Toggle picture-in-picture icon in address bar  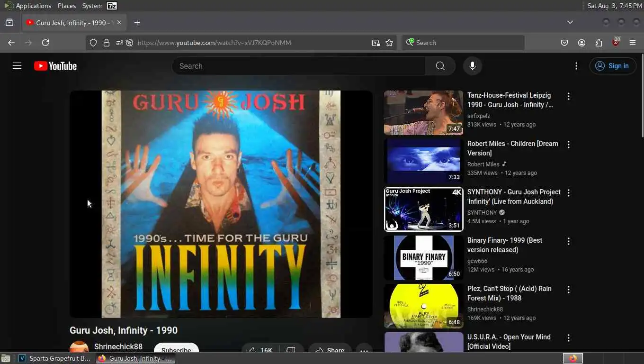(376, 43)
